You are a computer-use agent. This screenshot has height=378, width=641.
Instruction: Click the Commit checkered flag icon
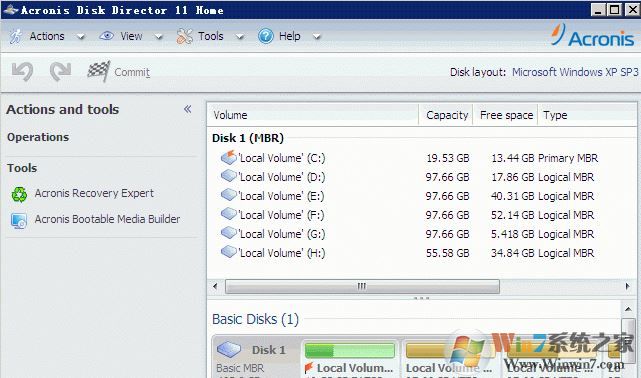(99, 71)
